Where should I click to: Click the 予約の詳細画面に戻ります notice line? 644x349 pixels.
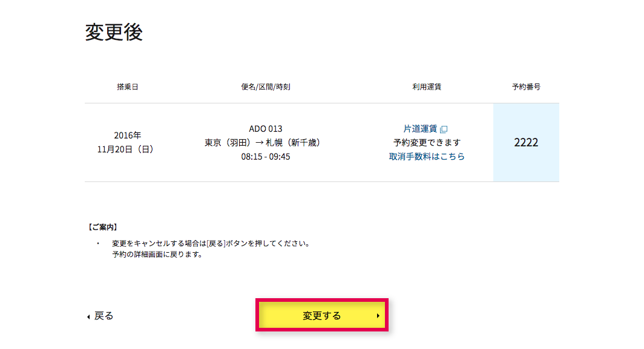pos(157,255)
